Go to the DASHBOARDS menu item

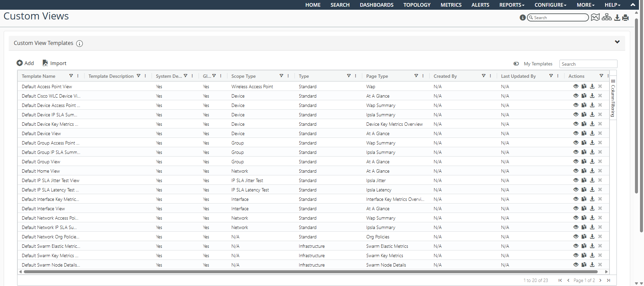tap(376, 5)
